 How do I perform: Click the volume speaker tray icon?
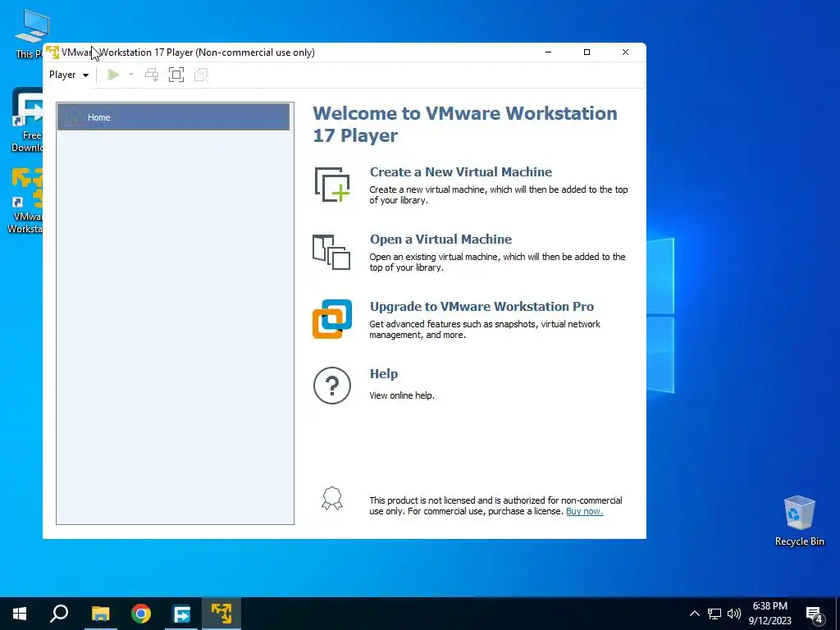(x=734, y=614)
